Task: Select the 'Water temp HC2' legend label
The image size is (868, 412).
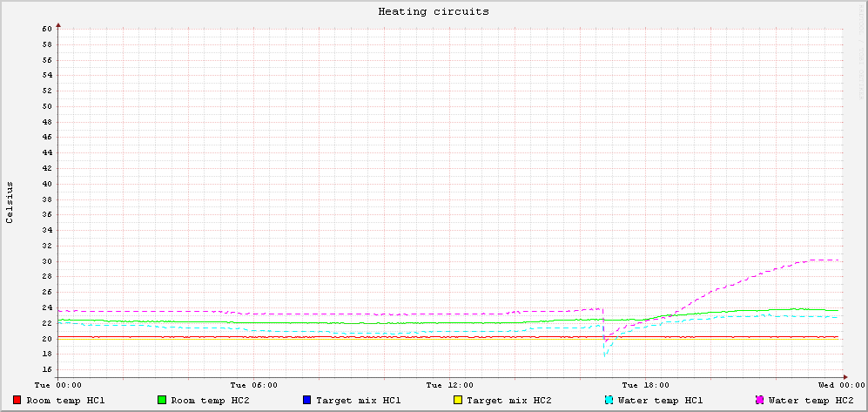Action: pos(810,401)
